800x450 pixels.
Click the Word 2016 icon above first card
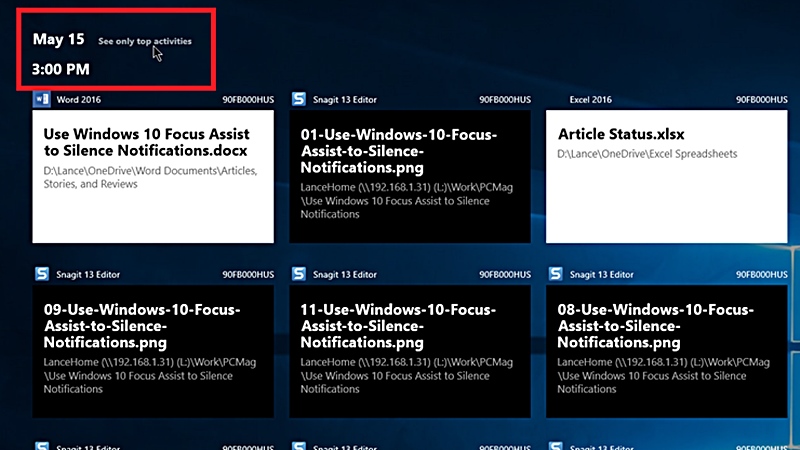[41, 100]
